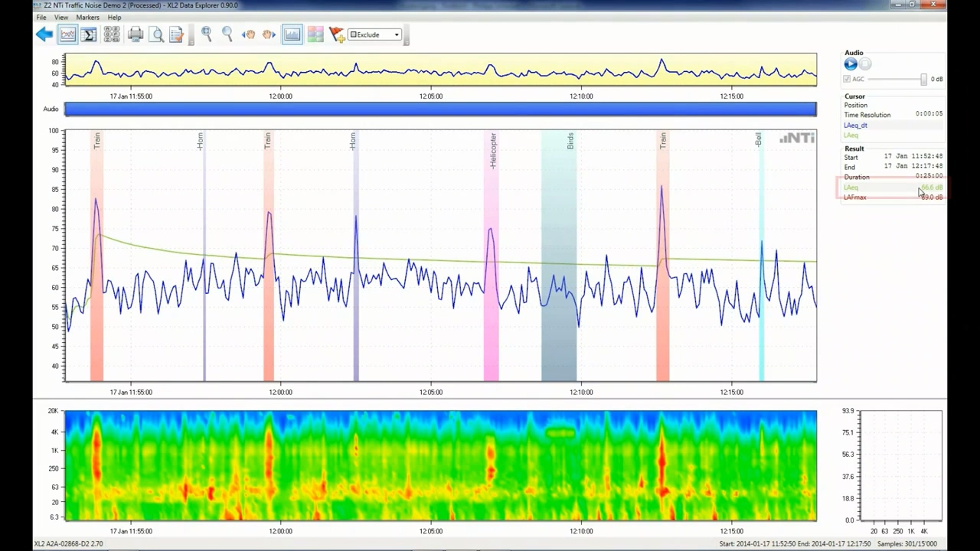Select the level chart view icon
This screenshot has width=980, height=551.
[67, 34]
